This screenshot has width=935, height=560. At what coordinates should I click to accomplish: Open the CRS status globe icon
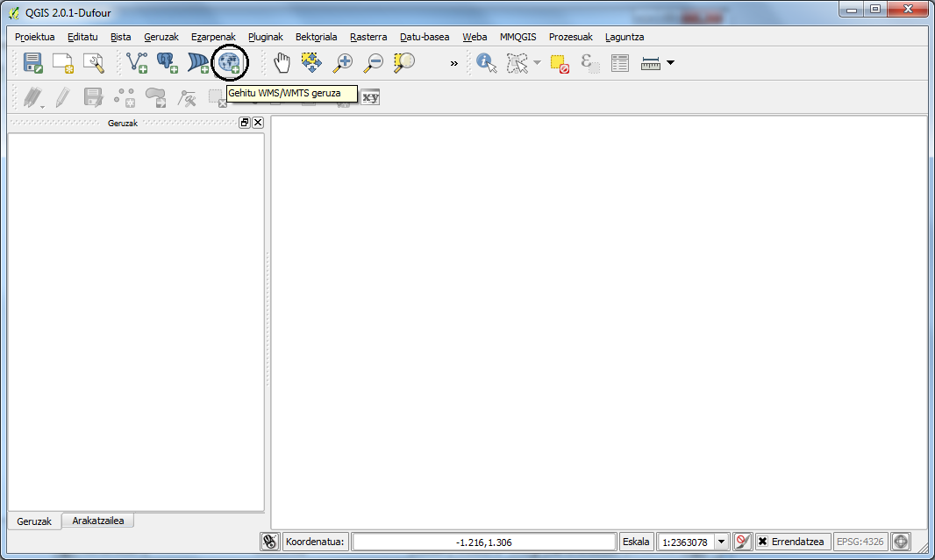(901, 542)
